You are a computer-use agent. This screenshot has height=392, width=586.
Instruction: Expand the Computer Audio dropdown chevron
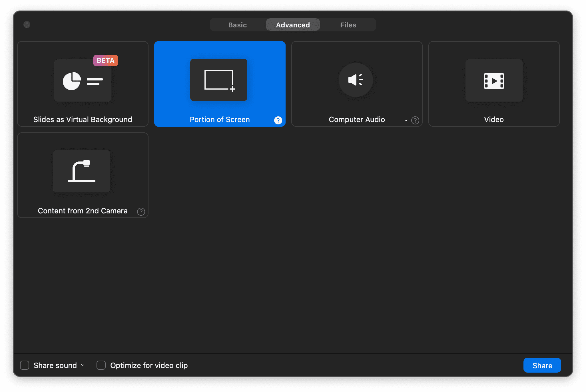click(406, 120)
